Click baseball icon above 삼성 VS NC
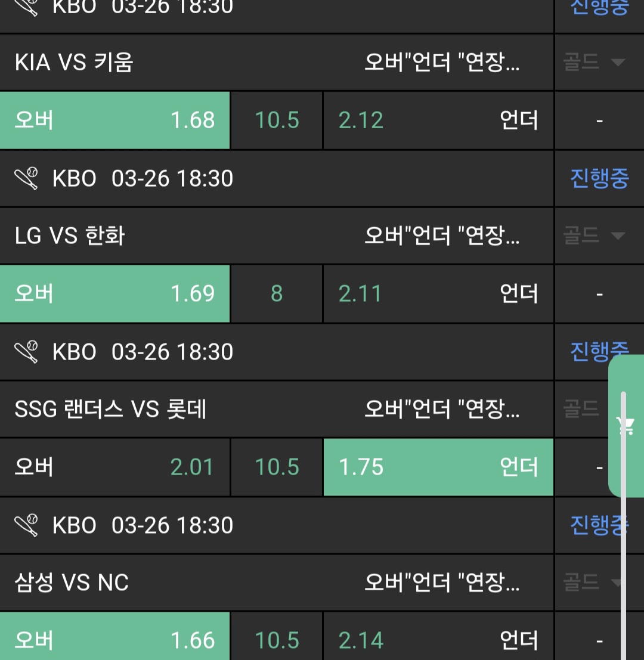The width and height of the screenshot is (644, 660). click(26, 525)
